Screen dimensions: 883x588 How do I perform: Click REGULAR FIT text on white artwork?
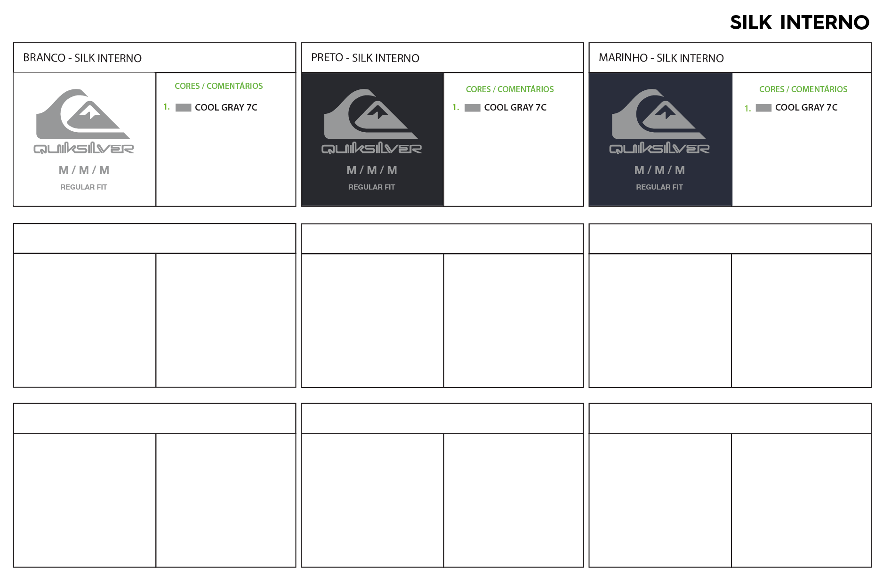click(x=84, y=187)
